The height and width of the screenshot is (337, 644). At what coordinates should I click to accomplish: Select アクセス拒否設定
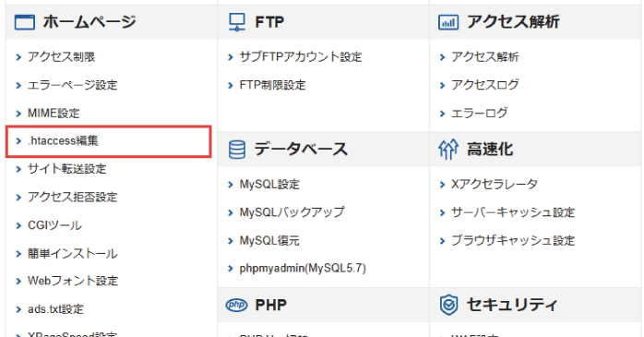72,197
